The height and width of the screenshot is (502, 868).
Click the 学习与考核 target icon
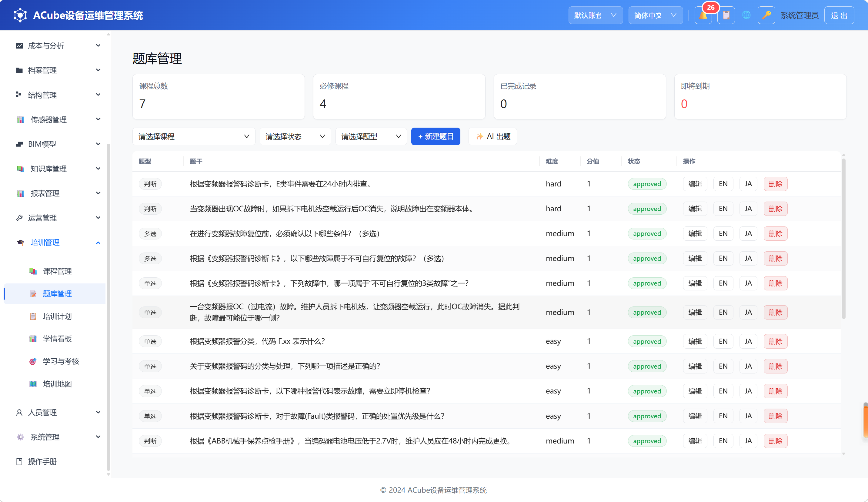click(33, 361)
